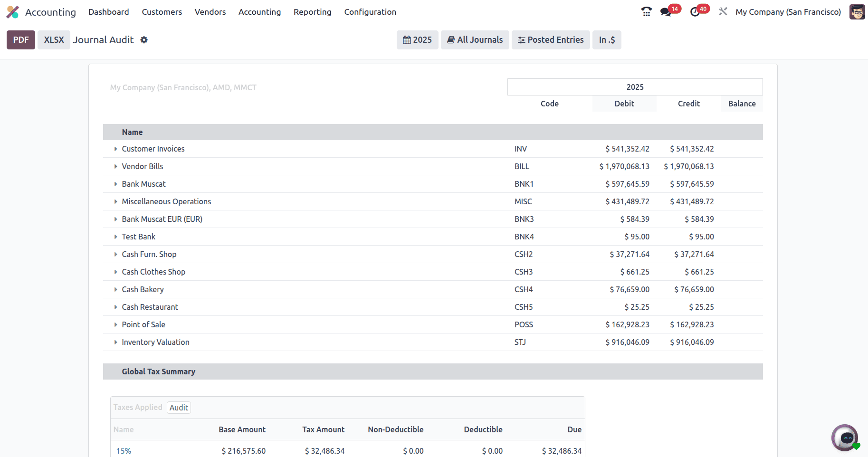Open report settings gear beside Journal Audit

coord(144,40)
